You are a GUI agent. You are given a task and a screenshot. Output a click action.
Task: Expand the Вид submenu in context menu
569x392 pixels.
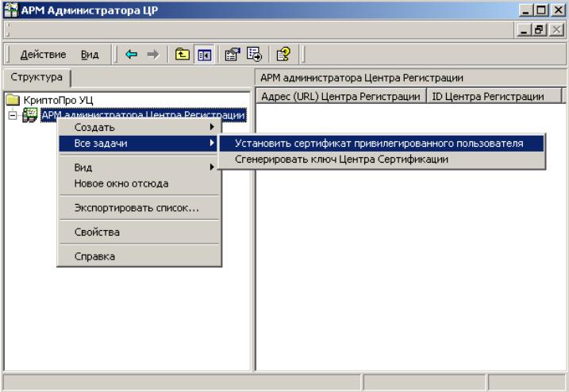(x=140, y=167)
